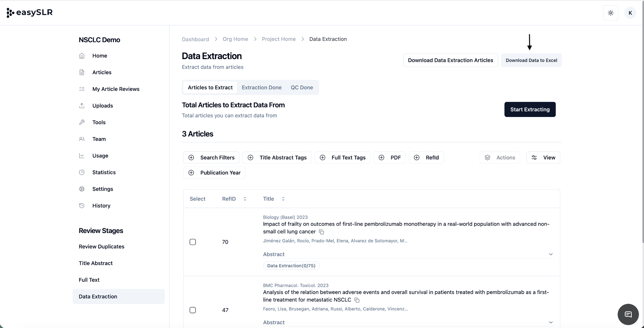Open the View column options toggle

pos(543,158)
